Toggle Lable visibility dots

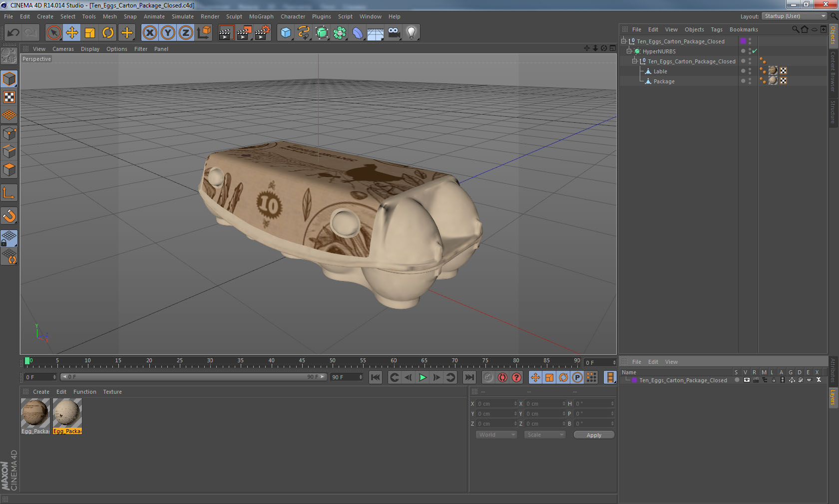click(750, 71)
